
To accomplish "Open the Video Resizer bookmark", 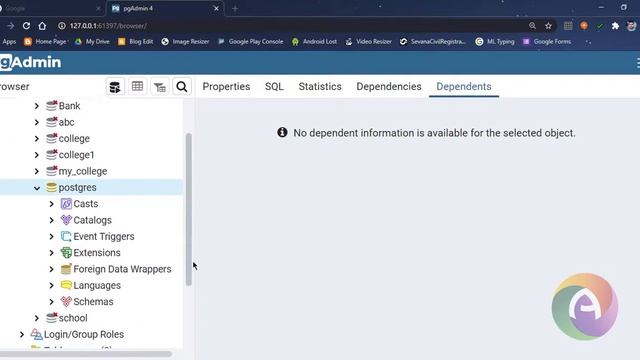I will click(x=369, y=41).
